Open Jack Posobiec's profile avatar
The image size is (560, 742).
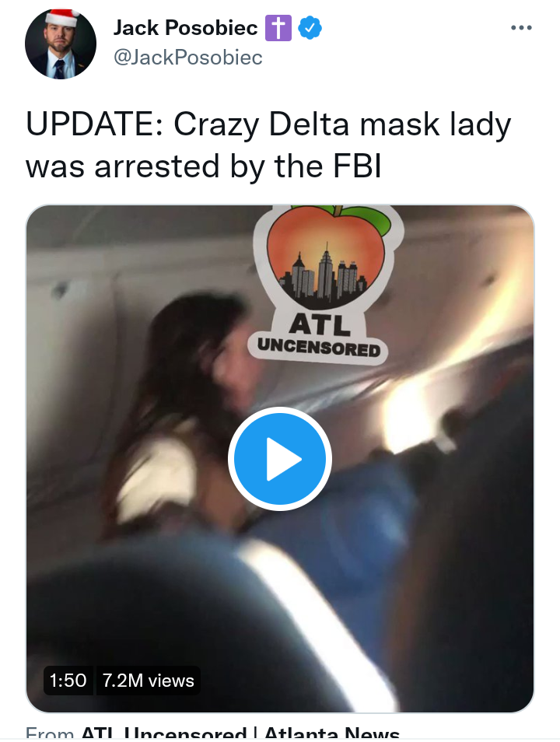61,43
